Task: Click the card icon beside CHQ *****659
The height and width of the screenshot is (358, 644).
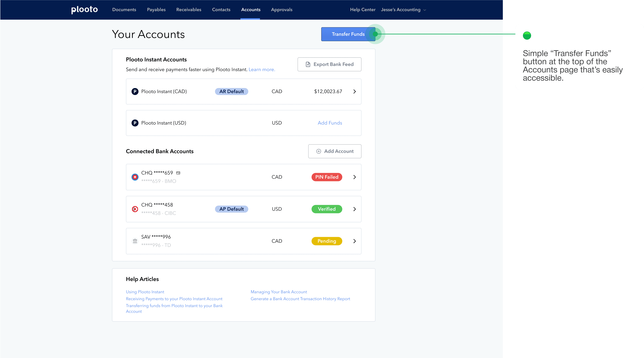Action: point(178,173)
